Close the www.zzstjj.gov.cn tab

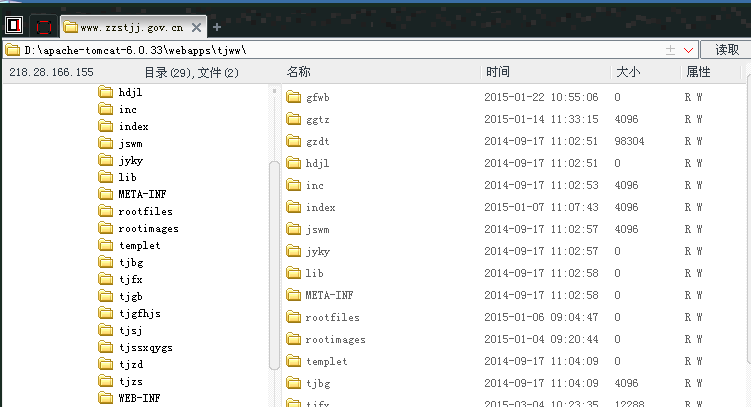click(x=196, y=28)
